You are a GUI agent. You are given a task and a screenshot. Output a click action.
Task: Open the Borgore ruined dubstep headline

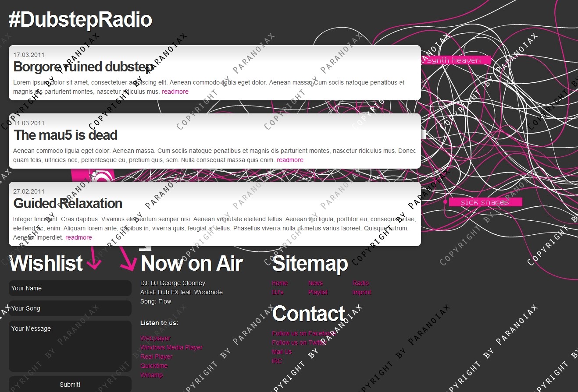pyautogui.click(x=82, y=67)
